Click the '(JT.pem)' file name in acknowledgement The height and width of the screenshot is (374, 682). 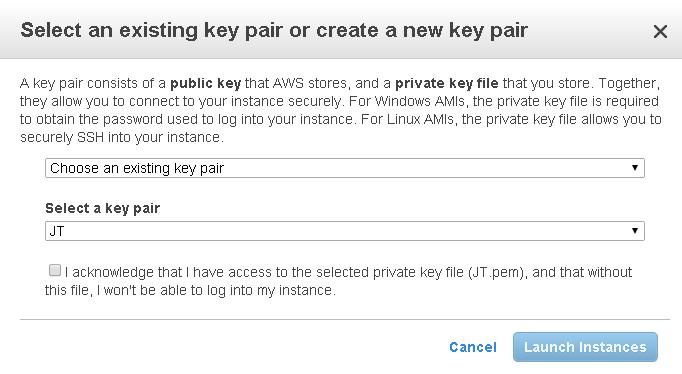[x=496, y=272]
